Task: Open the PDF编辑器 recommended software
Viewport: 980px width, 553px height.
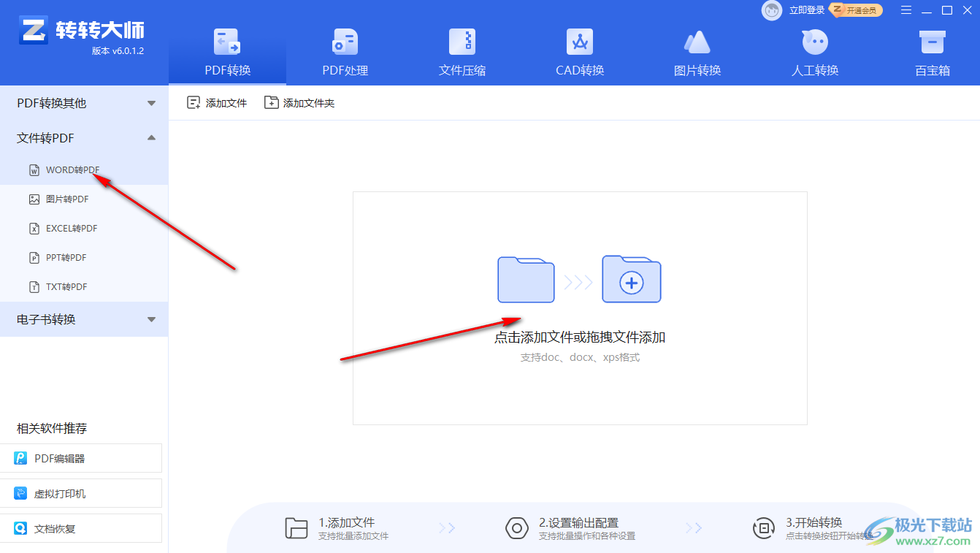Action: (x=80, y=458)
